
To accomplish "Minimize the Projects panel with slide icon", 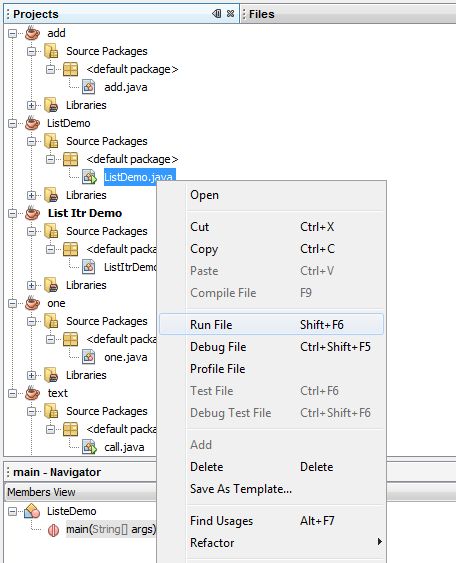I will (x=217, y=14).
